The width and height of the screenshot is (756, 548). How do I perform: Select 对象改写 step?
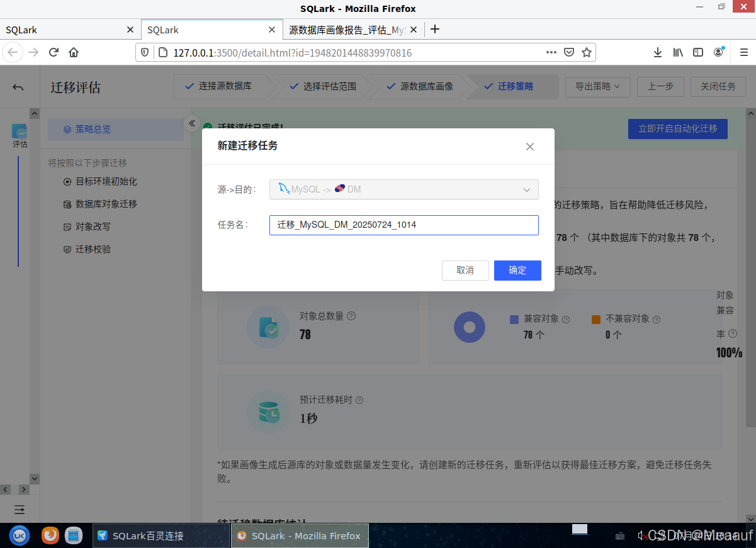pos(87,226)
